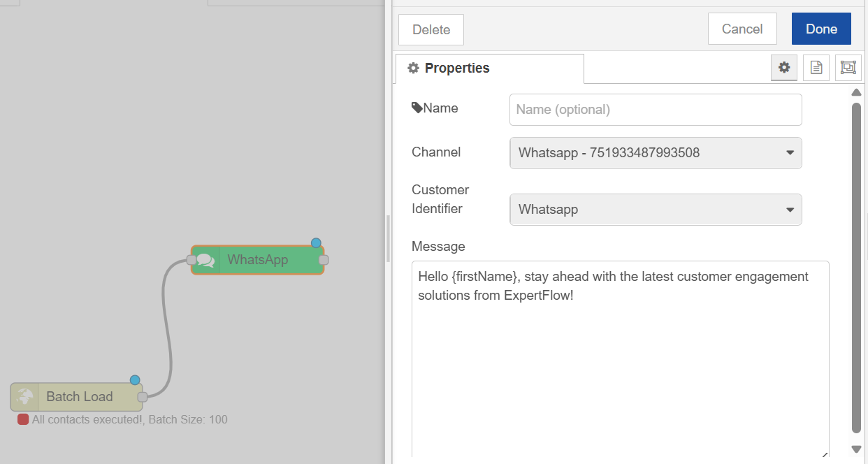Select the Batch Load node on canvas
The image size is (868, 464).
tap(78, 396)
